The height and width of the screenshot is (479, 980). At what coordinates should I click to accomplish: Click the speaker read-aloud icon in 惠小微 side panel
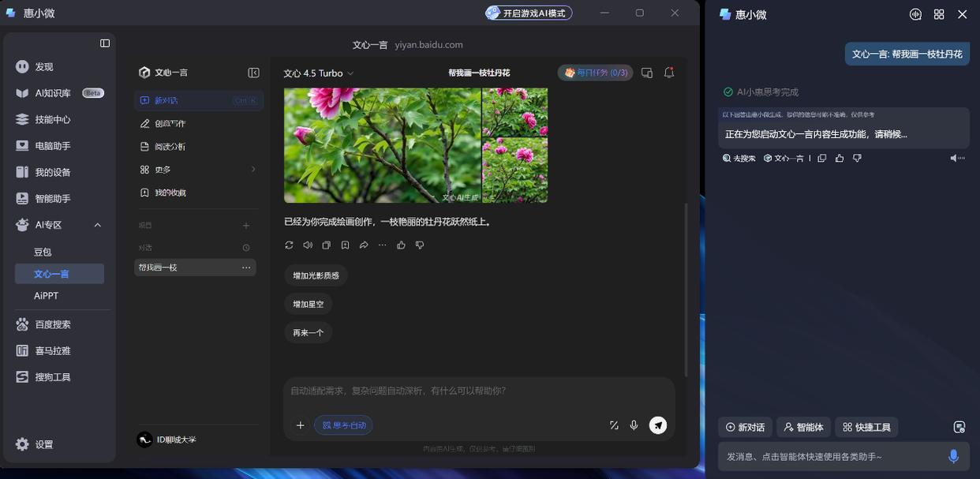(956, 158)
